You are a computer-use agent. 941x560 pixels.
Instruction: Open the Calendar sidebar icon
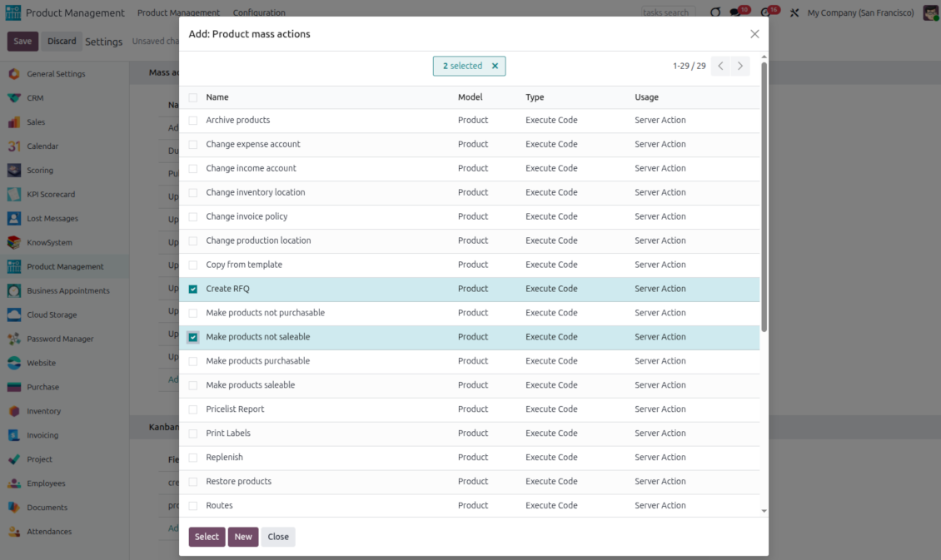(x=14, y=146)
